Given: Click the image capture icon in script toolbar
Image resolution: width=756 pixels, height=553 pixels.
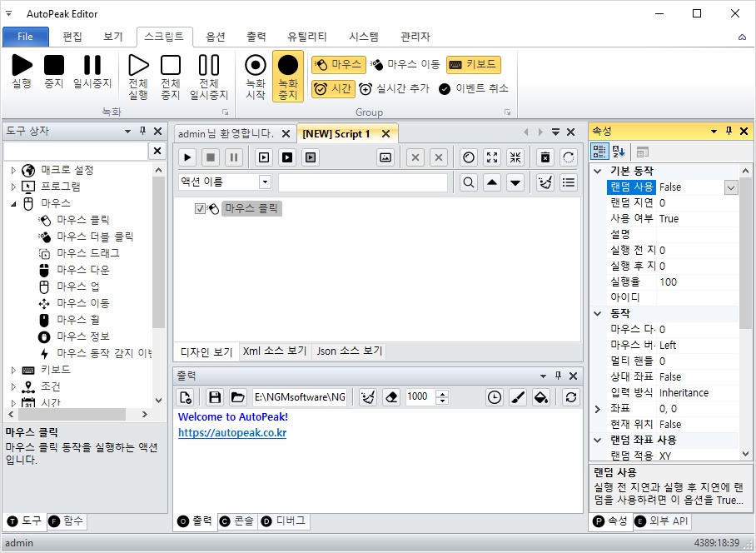Looking at the screenshot, I should (385, 157).
